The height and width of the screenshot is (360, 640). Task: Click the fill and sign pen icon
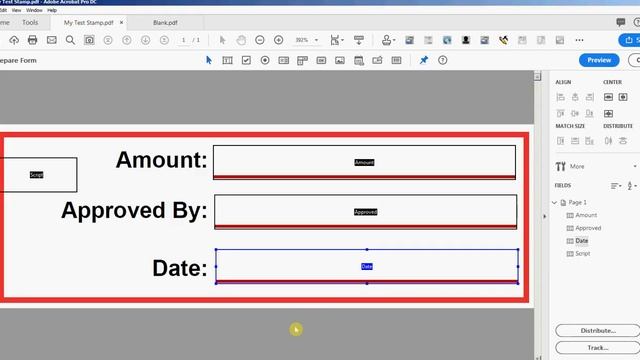tap(503, 40)
